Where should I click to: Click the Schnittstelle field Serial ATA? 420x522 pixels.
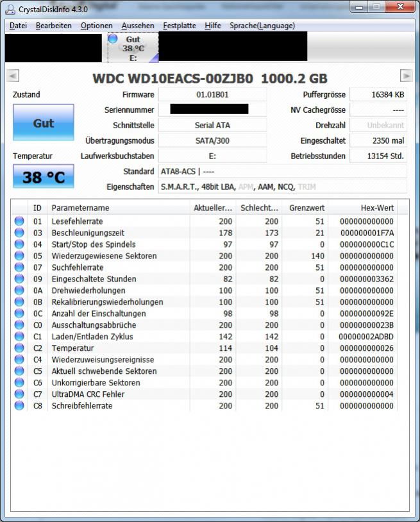pos(212,125)
